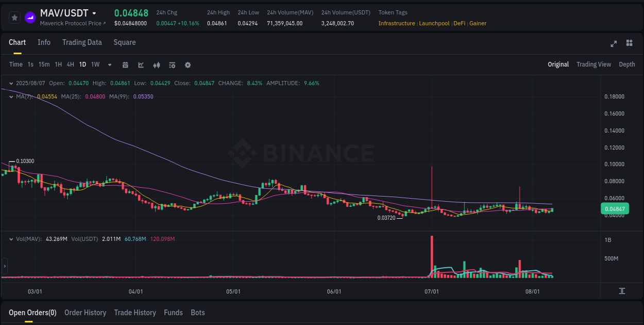The width and height of the screenshot is (644, 325).
Task: Collapse the Vol(MAV) indicator pane
Action: click(11, 239)
